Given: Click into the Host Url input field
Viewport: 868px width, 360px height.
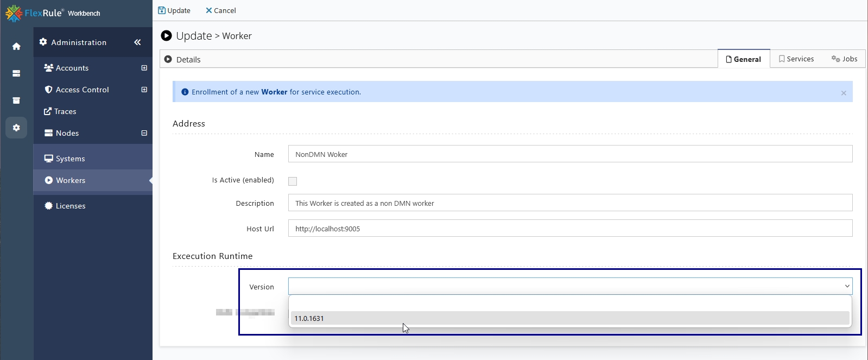Looking at the screenshot, I should (570, 228).
